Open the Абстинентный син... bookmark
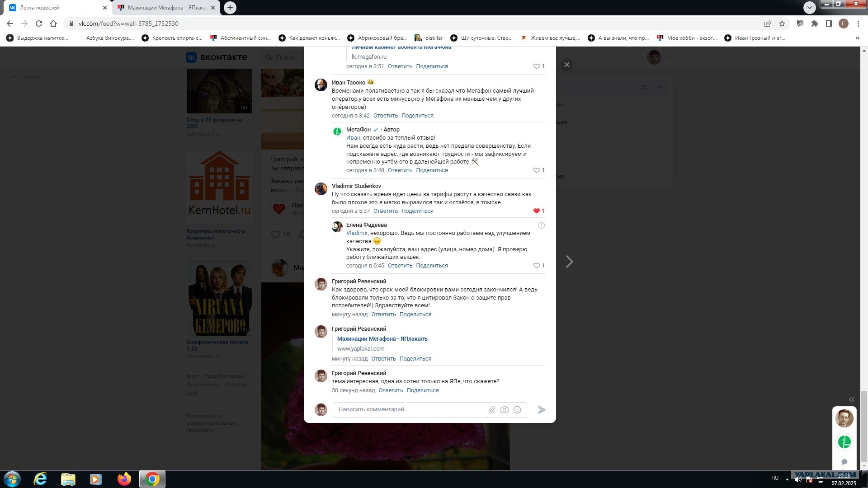Screen dimensions: 868x488 pos(241,38)
